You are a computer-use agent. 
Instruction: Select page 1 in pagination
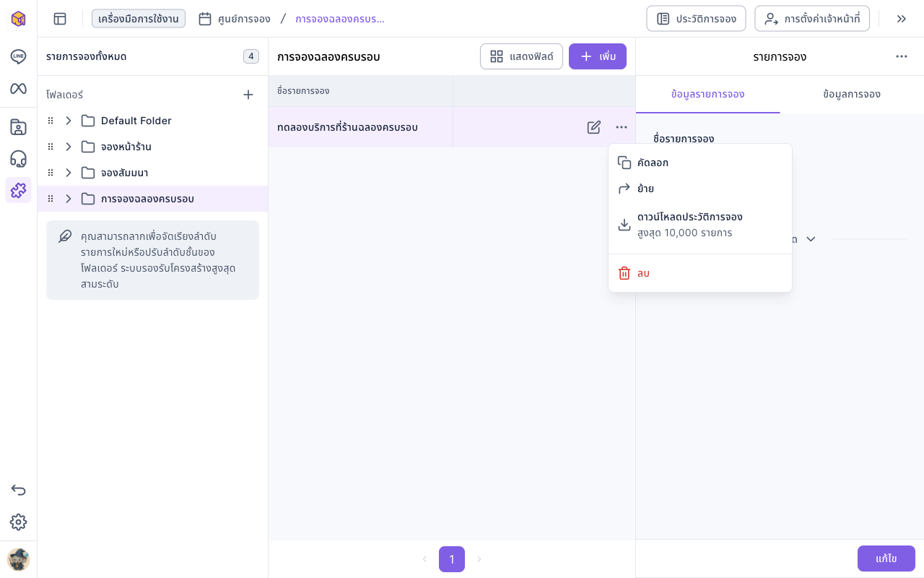coord(452,559)
